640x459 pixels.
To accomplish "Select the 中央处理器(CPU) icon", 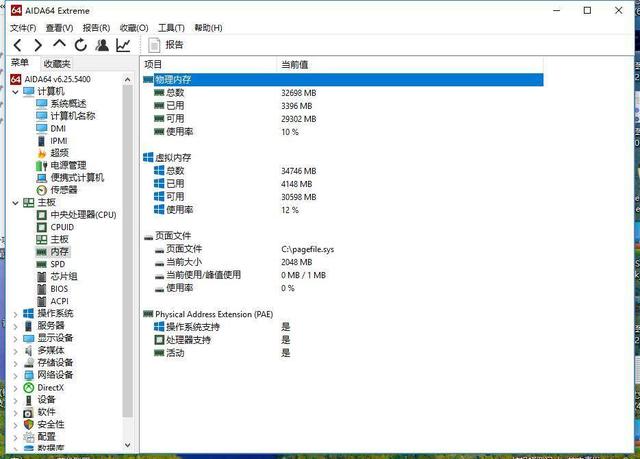I will point(42,215).
